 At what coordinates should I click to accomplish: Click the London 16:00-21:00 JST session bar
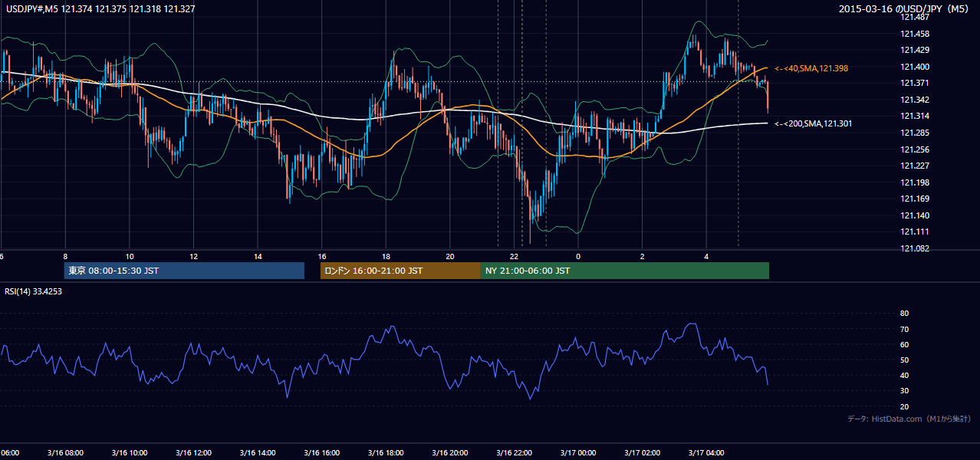(400, 271)
